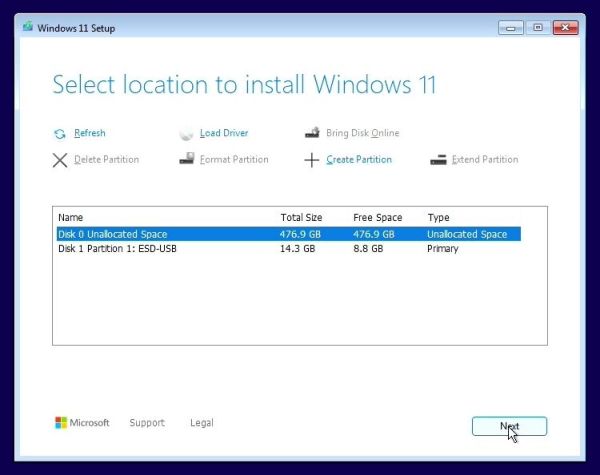Click Delete Partition label
The height and width of the screenshot is (475, 600).
pos(106,159)
